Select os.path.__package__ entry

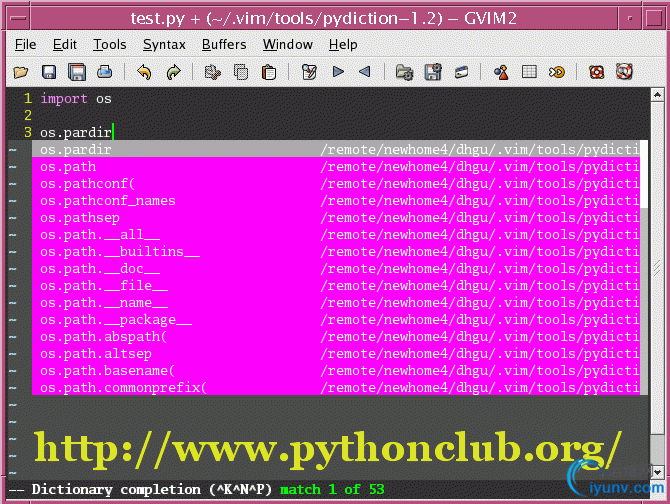click(336, 320)
